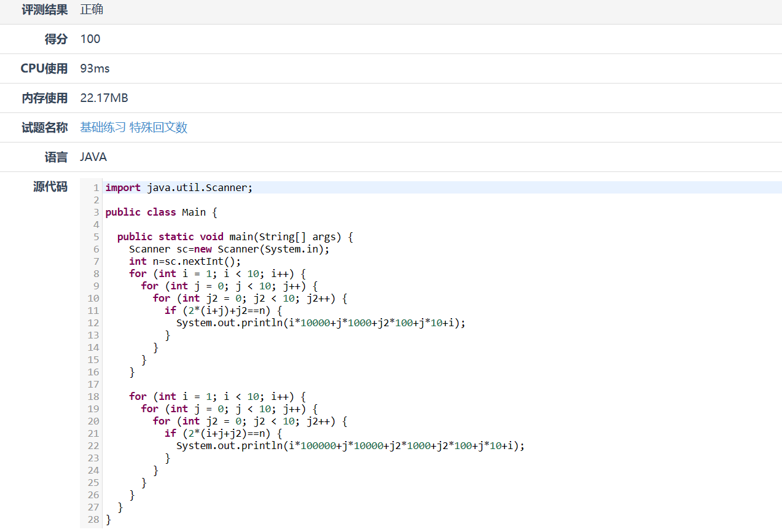782x532 pixels.
Task: Click the 93ms CPU usage value
Action: pos(95,69)
